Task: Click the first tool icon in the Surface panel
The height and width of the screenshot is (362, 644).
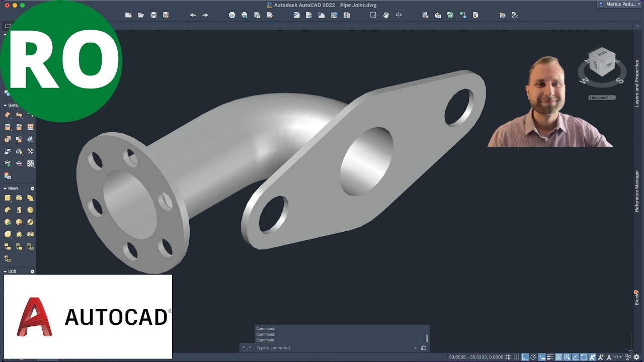Action: pyautogui.click(x=8, y=115)
